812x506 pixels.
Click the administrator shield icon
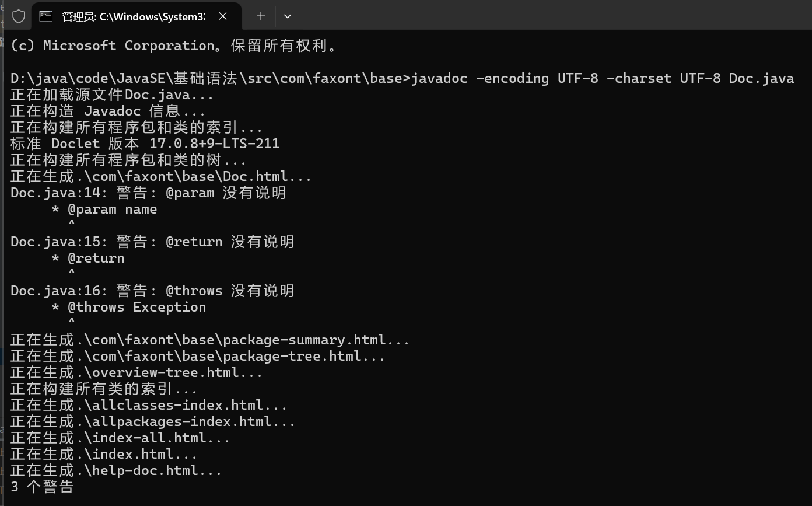[x=19, y=16]
